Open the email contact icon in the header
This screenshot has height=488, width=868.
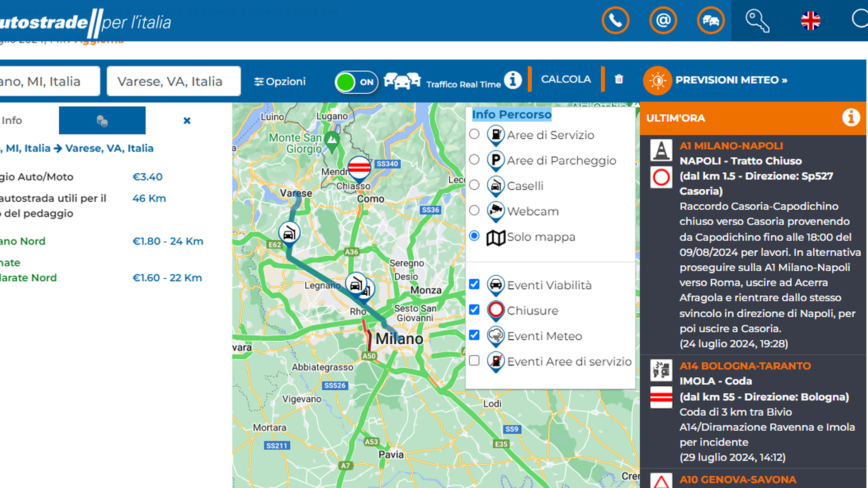tap(663, 20)
